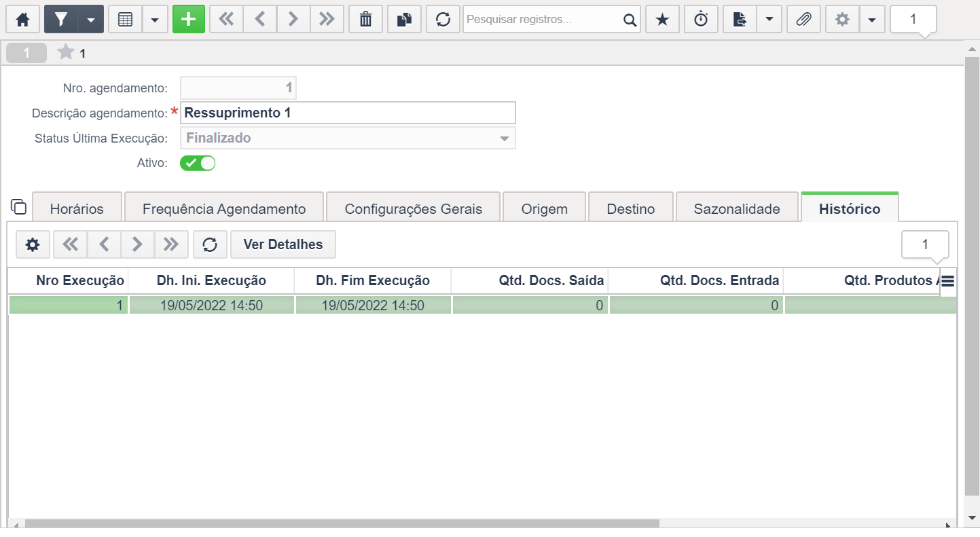Image resolution: width=980 pixels, height=537 pixels.
Task: Click the Ver Detalhes button
Action: (283, 244)
